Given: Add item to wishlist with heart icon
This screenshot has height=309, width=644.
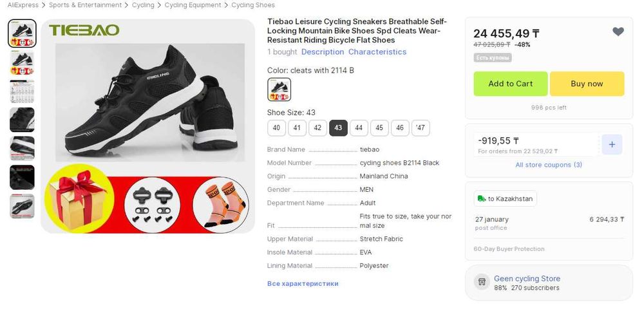Looking at the screenshot, I should (618, 32).
